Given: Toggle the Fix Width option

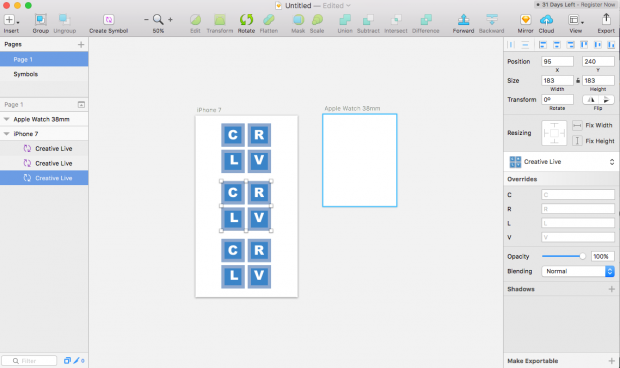Looking at the screenshot, I should point(577,125).
